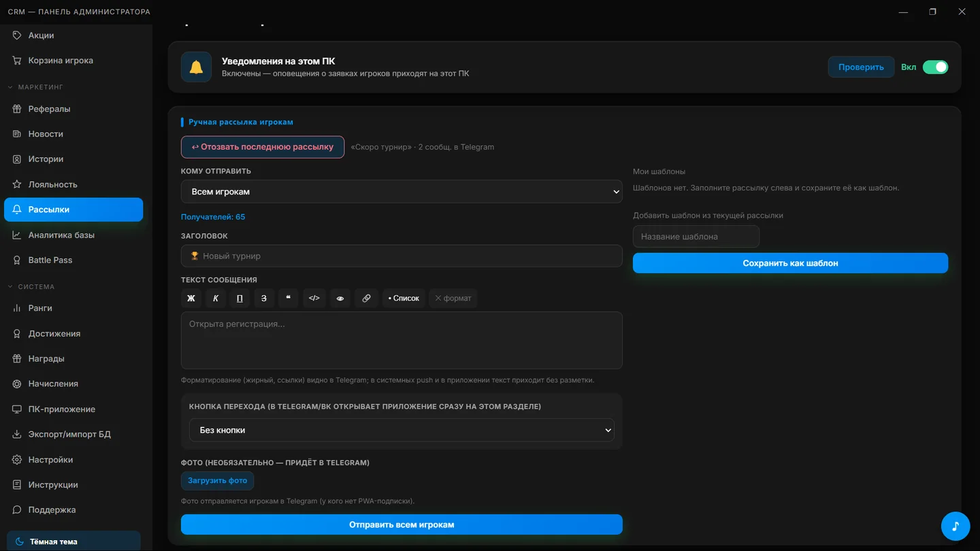Insert a bulleted list with • Список
Viewport: 980px width, 551px height.
pyautogui.click(x=404, y=298)
